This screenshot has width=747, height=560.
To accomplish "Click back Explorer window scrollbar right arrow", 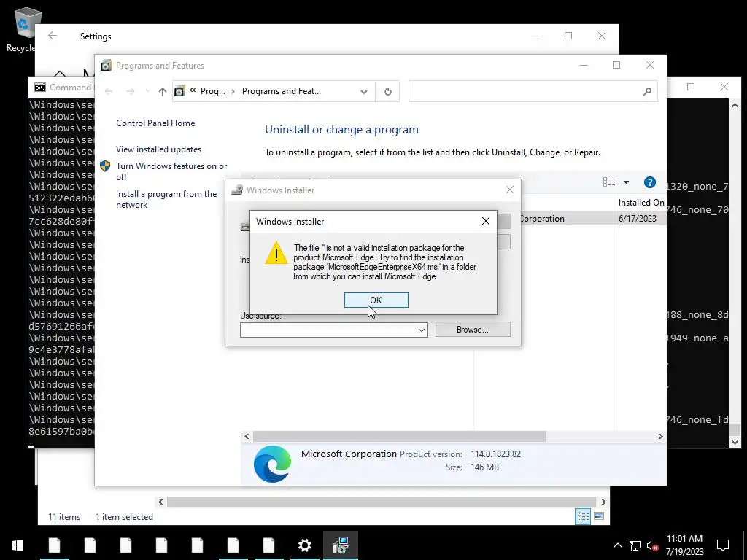I will tap(603, 502).
